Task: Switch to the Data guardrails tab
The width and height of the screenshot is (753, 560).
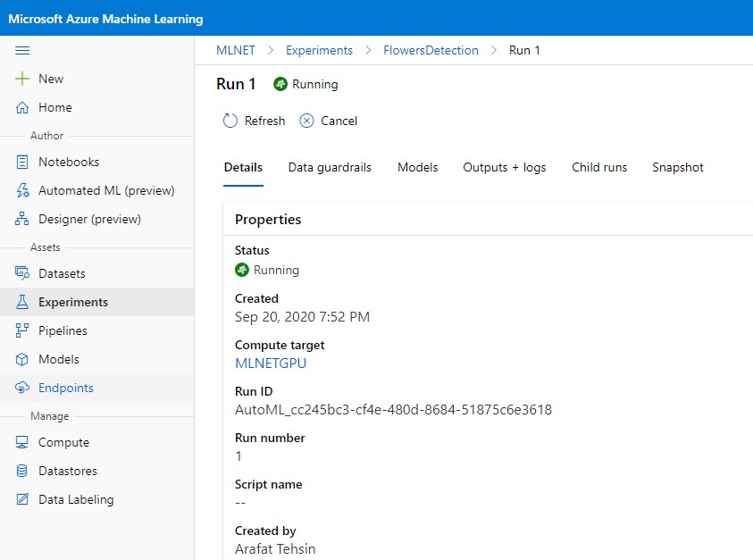Action: pyautogui.click(x=330, y=167)
